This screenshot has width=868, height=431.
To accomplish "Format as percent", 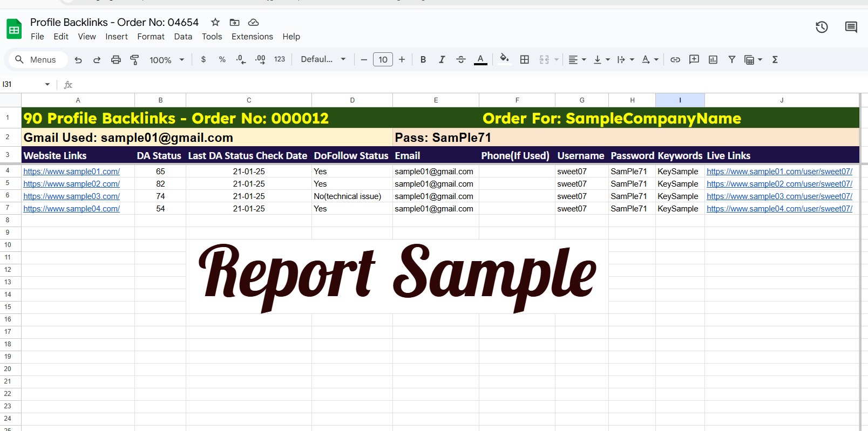I will (x=222, y=59).
